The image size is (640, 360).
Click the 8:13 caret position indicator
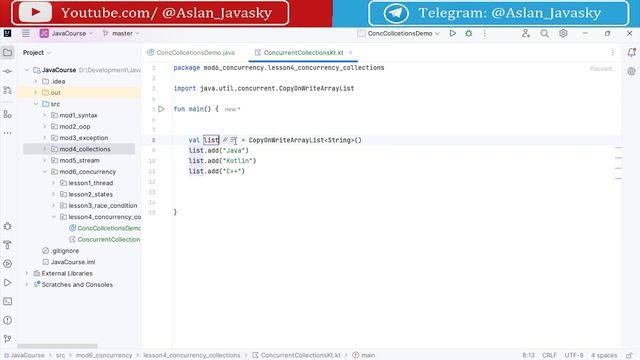click(x=528, y=355)
